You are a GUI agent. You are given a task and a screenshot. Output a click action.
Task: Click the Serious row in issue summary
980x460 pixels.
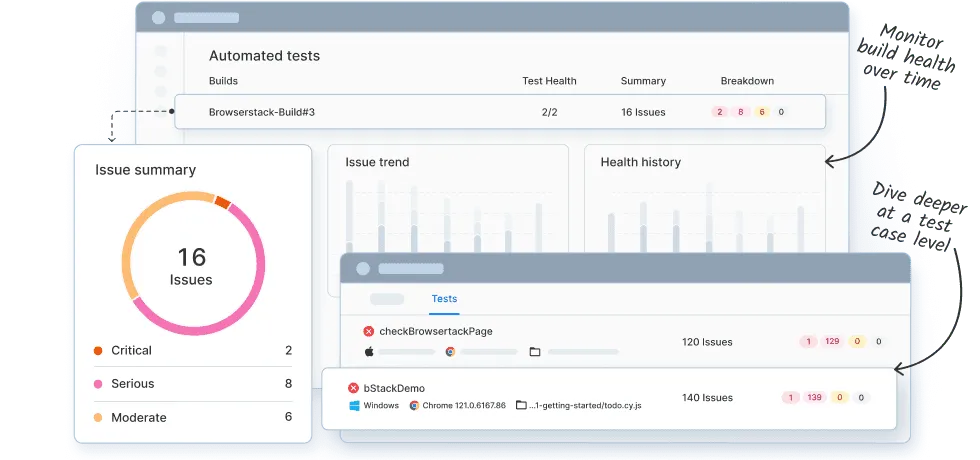(193, 384)
